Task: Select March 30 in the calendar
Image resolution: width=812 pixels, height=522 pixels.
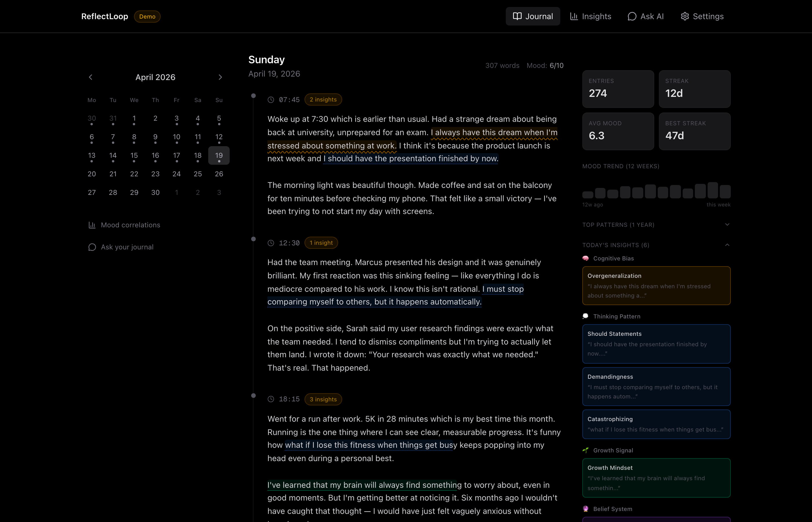Action: [x=92, y=119]
